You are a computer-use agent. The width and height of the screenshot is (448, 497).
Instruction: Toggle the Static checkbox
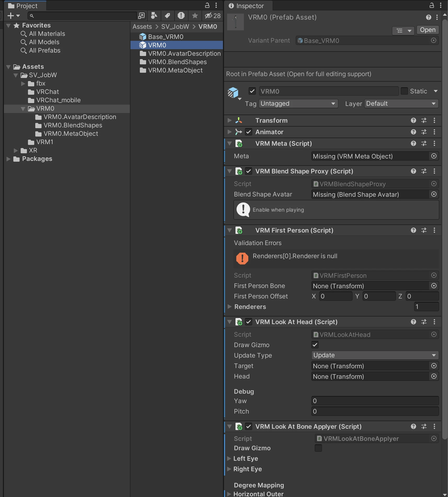tap(404, 91)
